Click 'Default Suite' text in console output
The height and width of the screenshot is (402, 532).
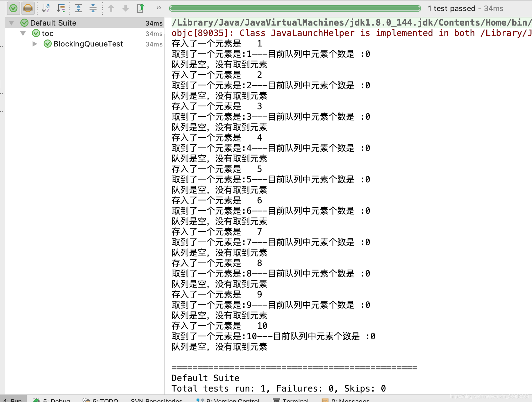point(206,378)
